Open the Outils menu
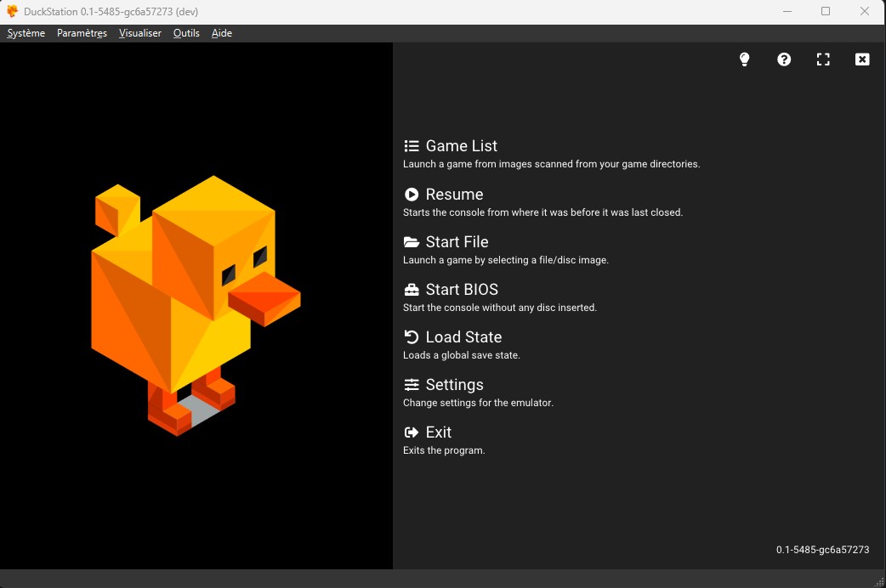Image resolution: width=886 pixels, height=588 pixels. tap(186, 33)
